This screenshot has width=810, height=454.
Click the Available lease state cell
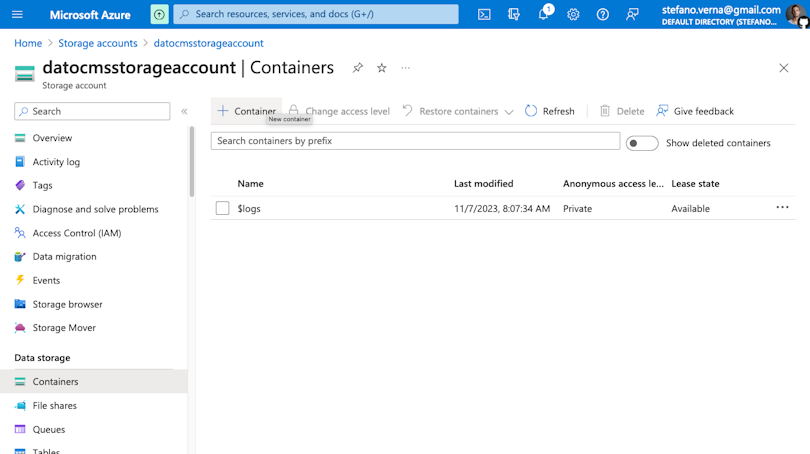tap(691, 209)
